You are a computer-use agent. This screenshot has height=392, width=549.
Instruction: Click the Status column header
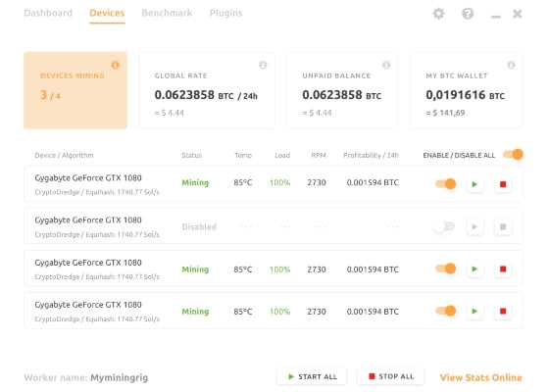point(191,155)
